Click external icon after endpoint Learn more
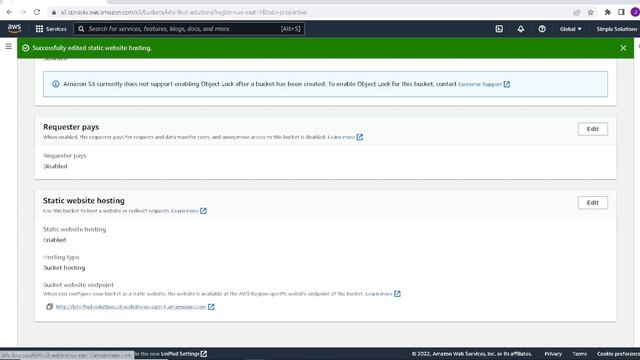The image size is (640, 360). [398, 294]
